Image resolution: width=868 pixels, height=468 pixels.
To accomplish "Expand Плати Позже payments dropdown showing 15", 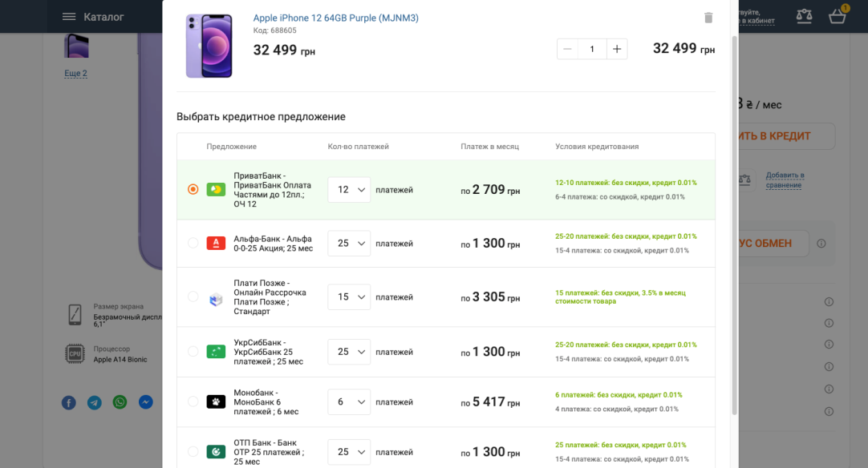I will 349,297.
